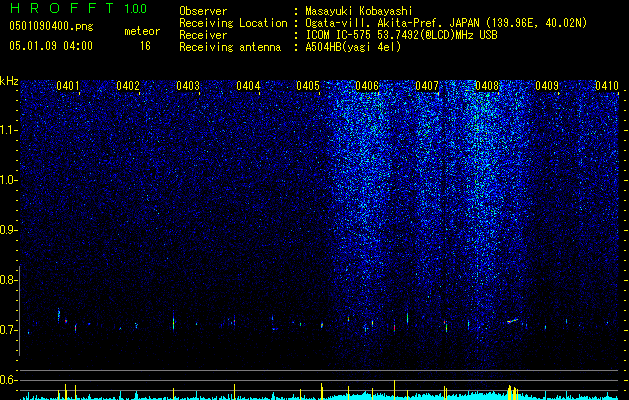This screenshot has height=400, width=629.
Task: Click the 0406 time marker
Action: [367, 86]
